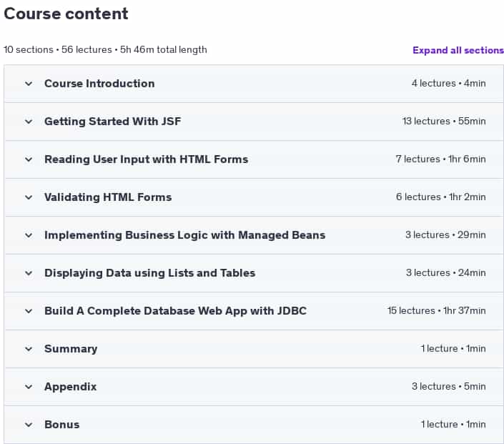Click the '10 sections • 56 lectures' summary line
This screenshot has height=444, width=504.
(105, 50)
